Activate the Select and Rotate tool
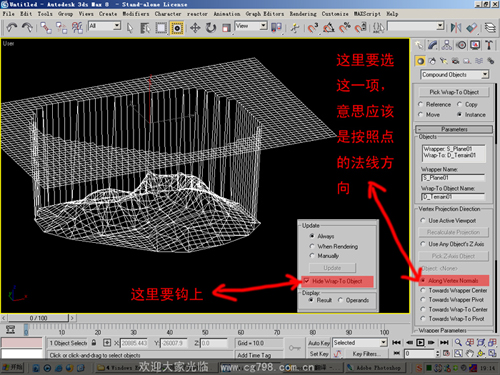Image resolution: width=500 pixels, height=375 pixels. [x=211, y=28]
